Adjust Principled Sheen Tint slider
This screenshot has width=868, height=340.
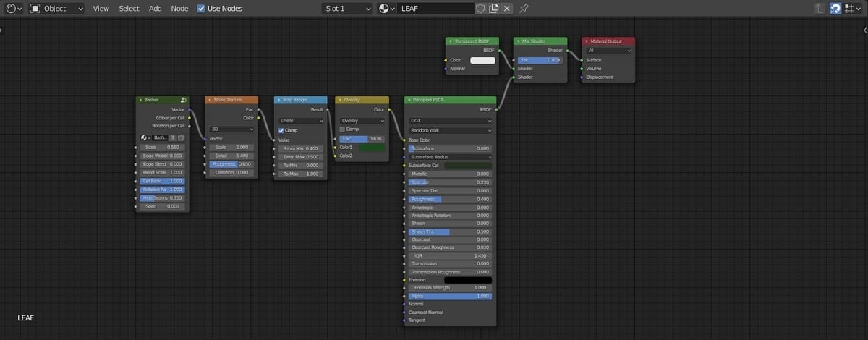450,231
